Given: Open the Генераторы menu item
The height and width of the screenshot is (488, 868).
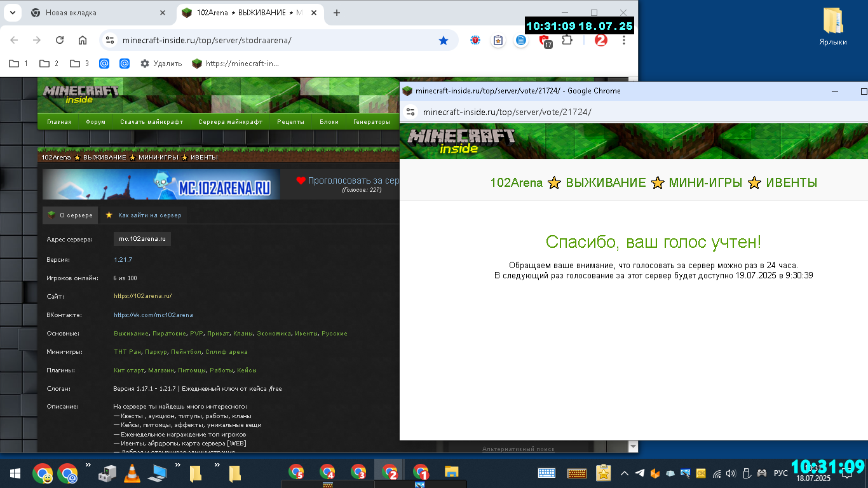Looking at the screenshot, I should [372, 122].
